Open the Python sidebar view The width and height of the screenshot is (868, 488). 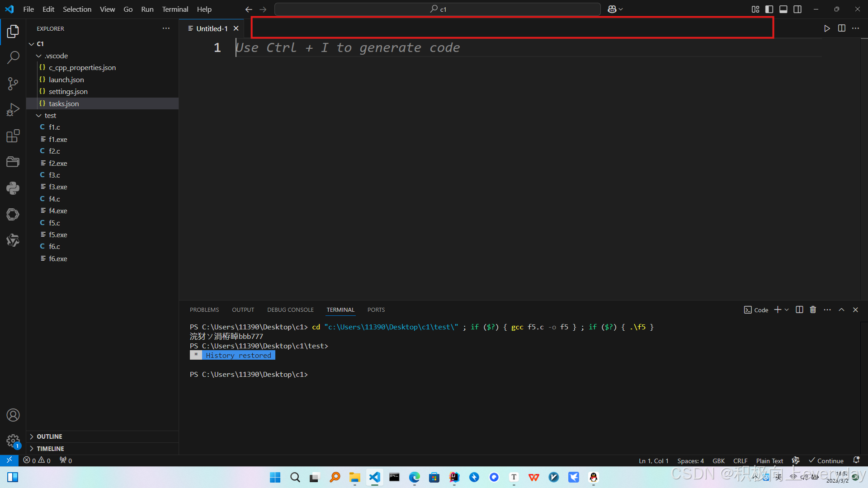(13, 188)
